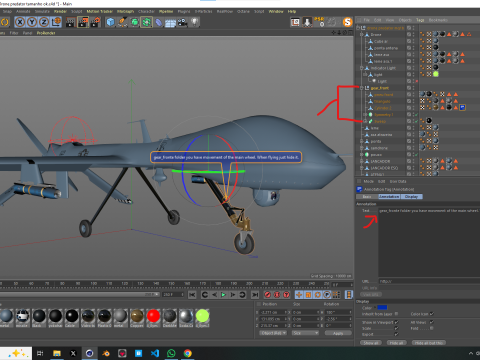The height and width of the screenshot is (360, 480).
Task: Go to the end of the animation
Action: pyautogui.click(x=255, y=295)
